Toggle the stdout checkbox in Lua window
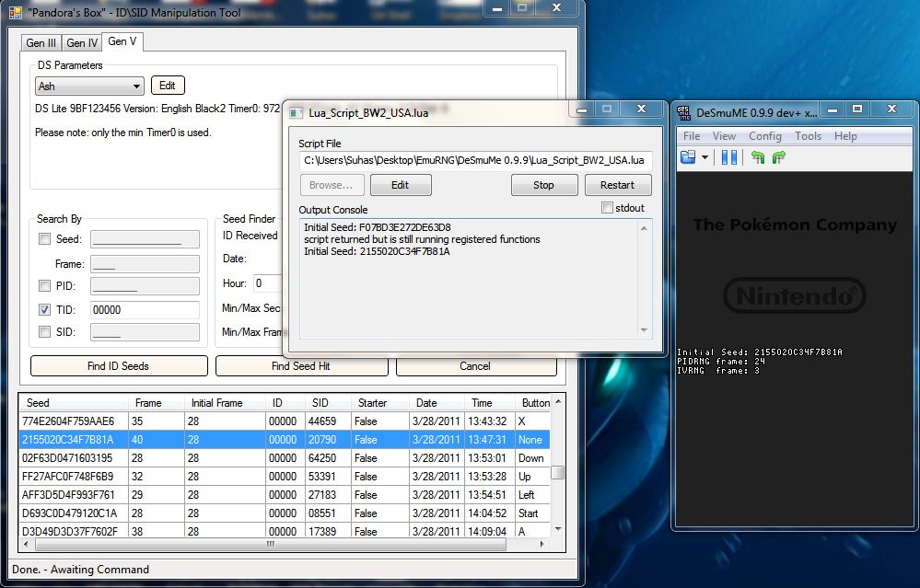The image size is (920, 588). pos(607,208)
